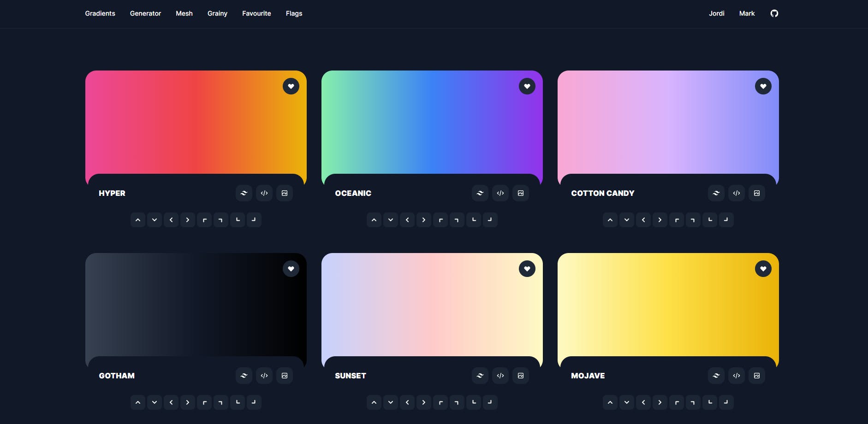868x424 pixels.
Task: Set Hyper gradient direction to top-left
Action: 204,220
